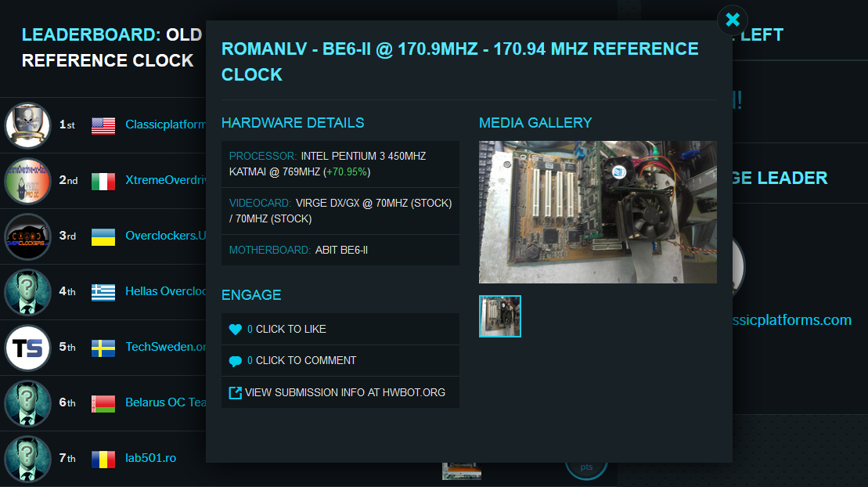View submission info at HWBOT.ORG

point(345,393)
